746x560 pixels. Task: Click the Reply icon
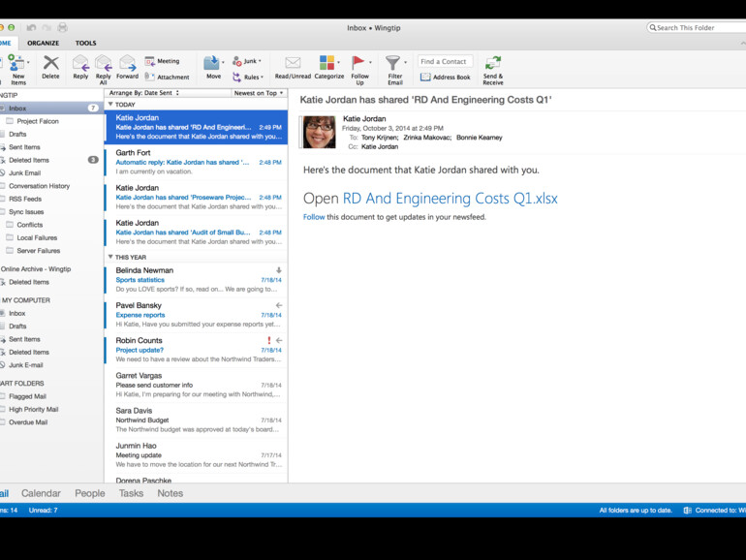80,63
